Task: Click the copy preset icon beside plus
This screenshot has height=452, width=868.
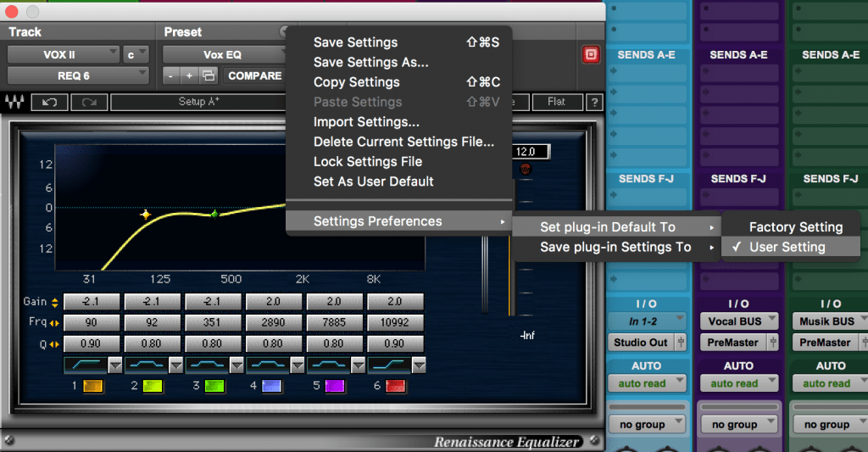Action: coord(209,75)
